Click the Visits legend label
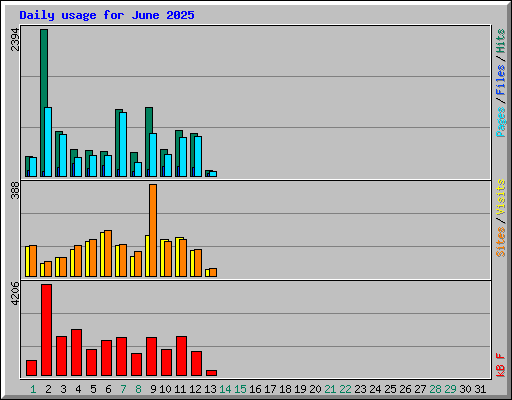The image size is (512, 400). [501, 197]
